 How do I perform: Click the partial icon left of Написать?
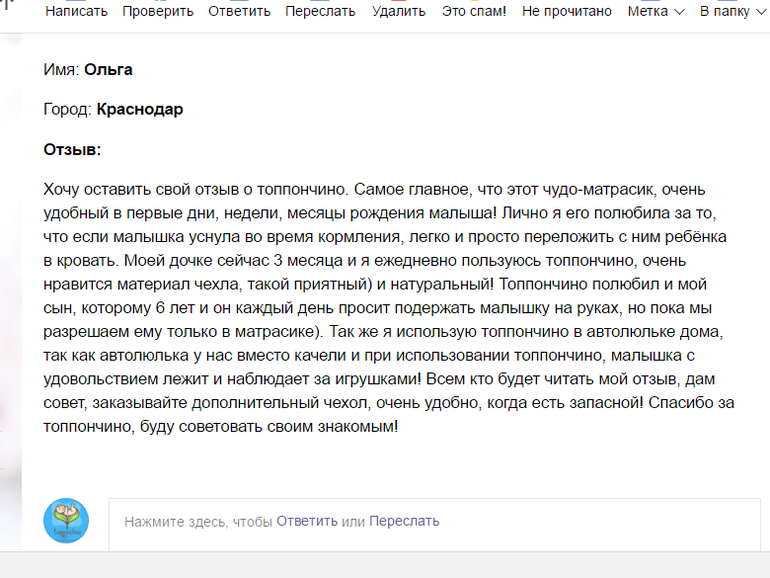click(x=6, y=5)
